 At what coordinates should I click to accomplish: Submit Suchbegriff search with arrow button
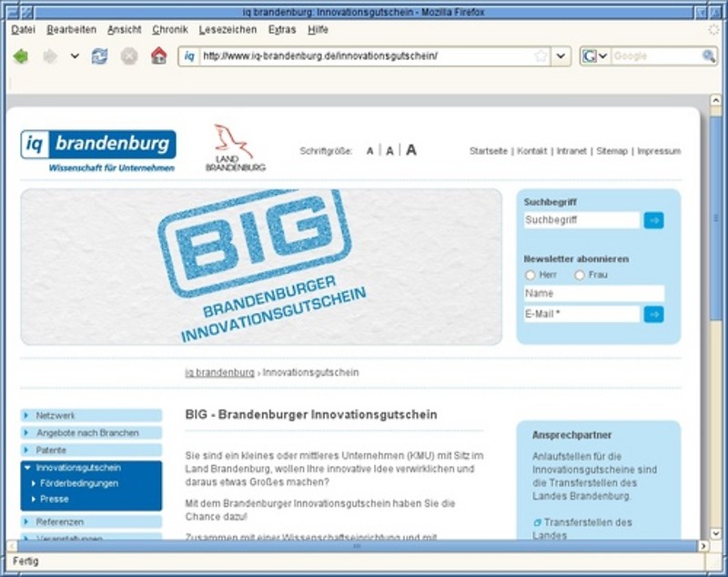pyautogui.click(x=653, y=220)
